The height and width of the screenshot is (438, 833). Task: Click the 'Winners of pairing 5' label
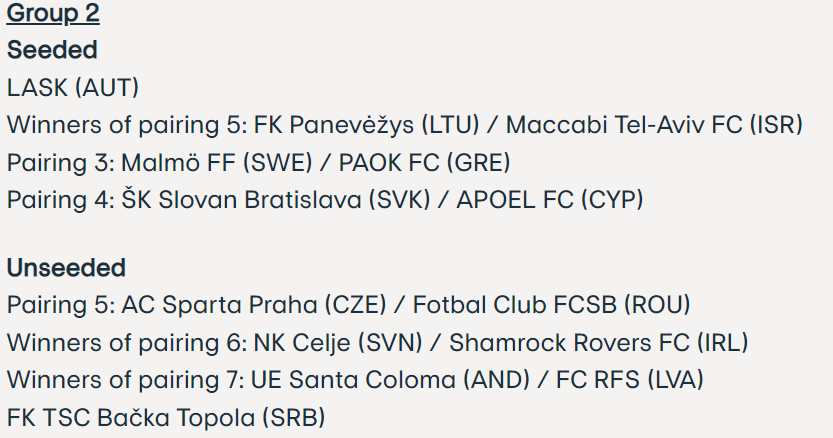tap(124, 125)
